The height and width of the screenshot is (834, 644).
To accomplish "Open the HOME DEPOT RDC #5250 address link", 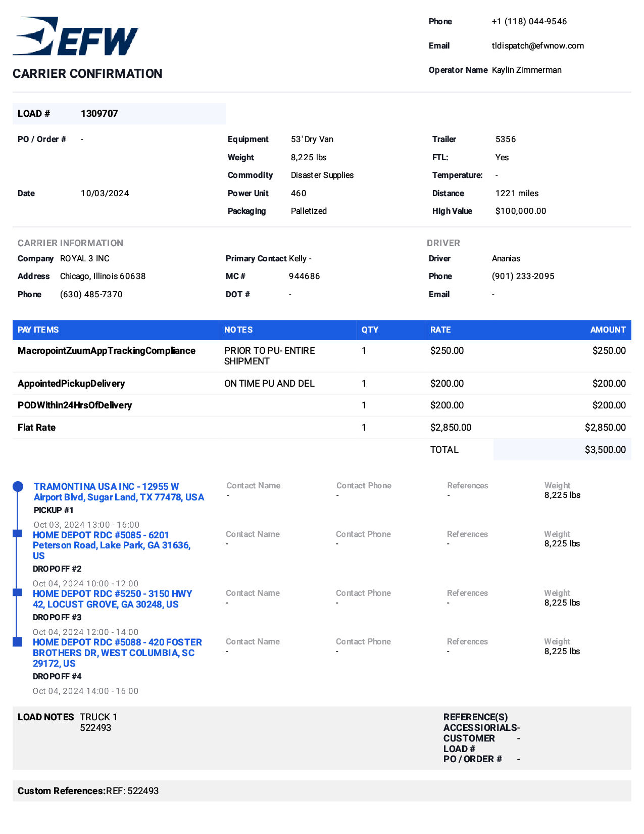I will [x=113, y=599].
